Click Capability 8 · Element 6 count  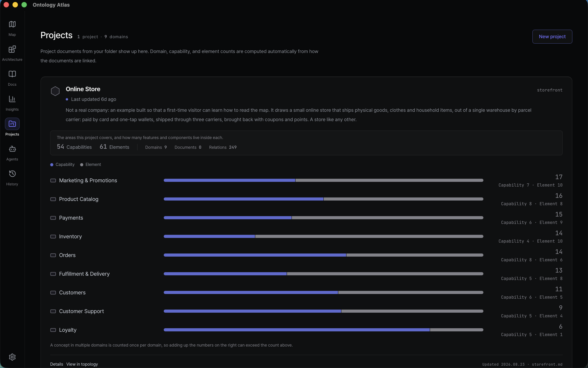click(532, 260)
